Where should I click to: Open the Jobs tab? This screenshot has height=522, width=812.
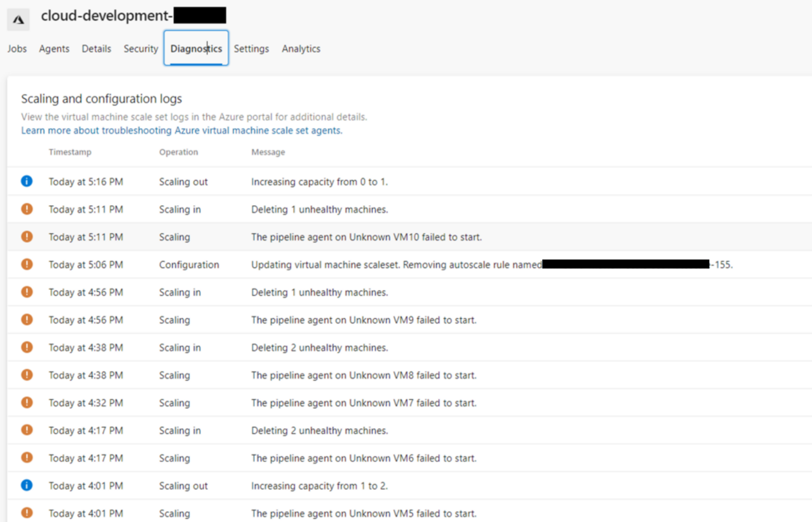[17, 49]
